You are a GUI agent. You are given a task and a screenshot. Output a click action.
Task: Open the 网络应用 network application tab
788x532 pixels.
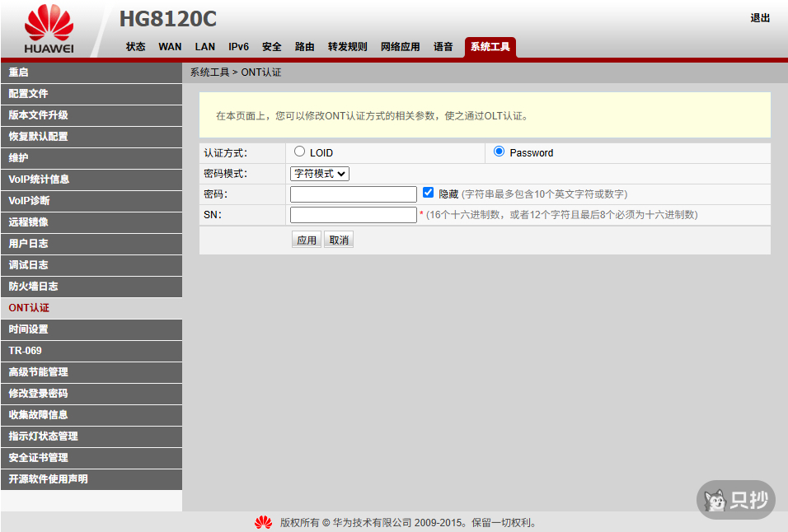400,47
